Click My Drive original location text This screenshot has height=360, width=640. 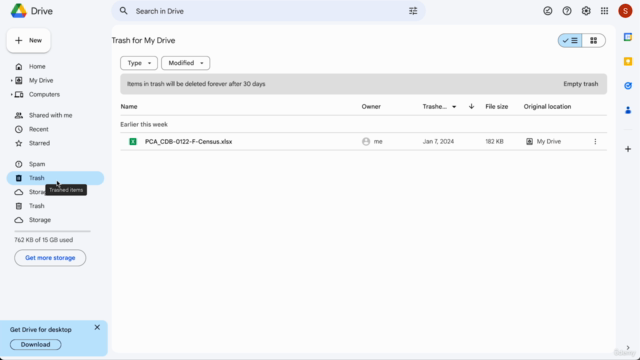(x=549, y=142)
